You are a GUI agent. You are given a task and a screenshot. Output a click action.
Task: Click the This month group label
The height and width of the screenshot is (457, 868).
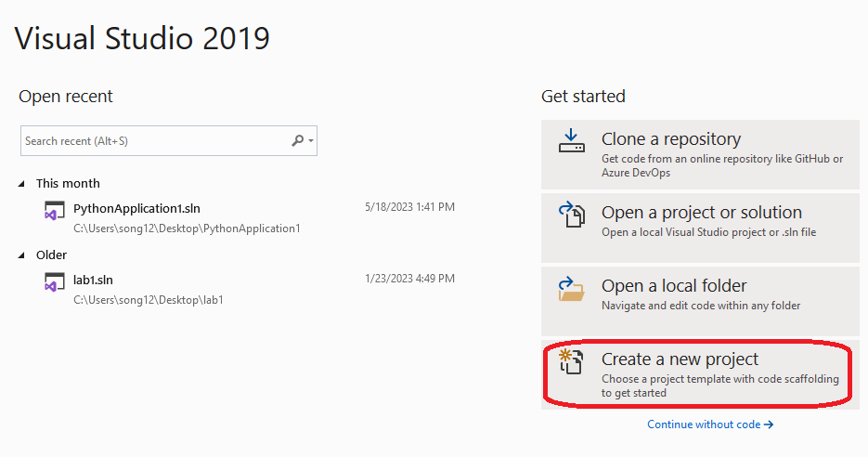[x=68, y=183]
